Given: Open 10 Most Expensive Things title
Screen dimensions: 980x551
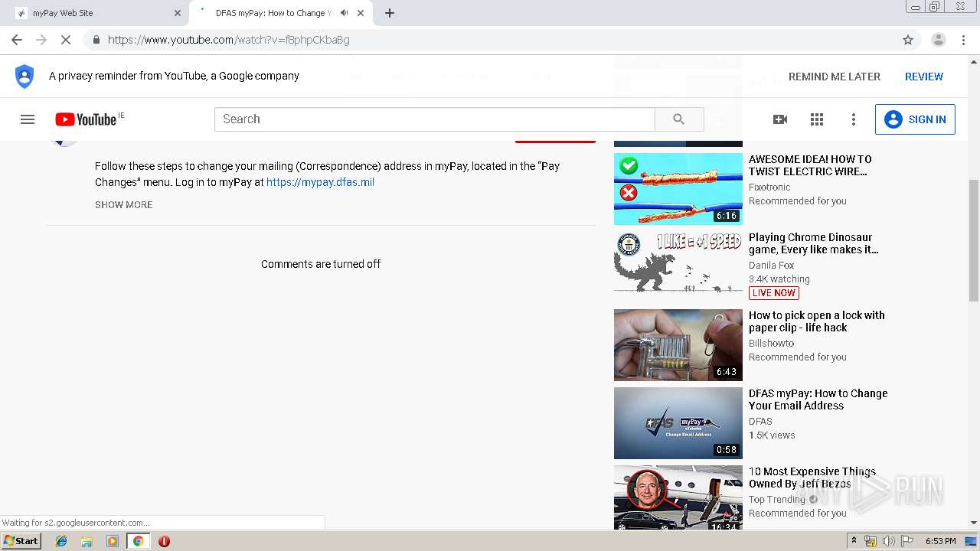Looking at the screenshot, I should pyautogui.click(x=812, y=478).
